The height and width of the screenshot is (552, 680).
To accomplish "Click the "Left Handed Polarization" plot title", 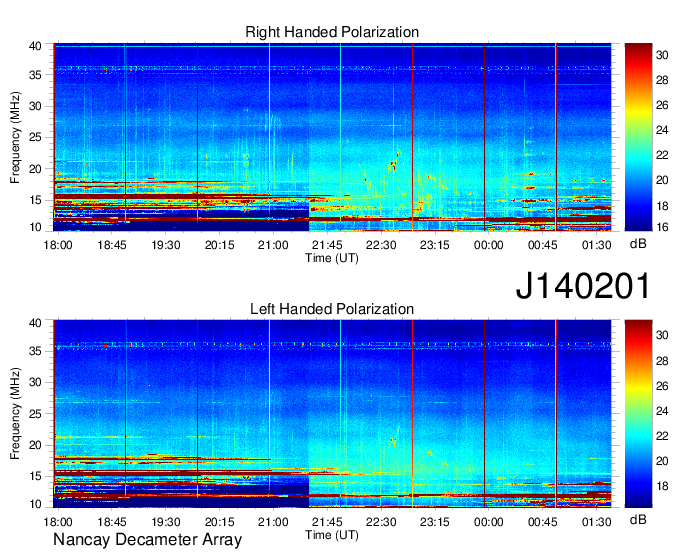I will (332, 309).
